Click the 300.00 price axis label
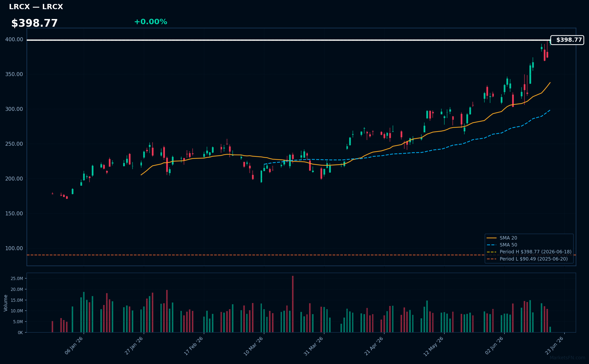Image resolution: width=589 pixels, height=364 pixels. coord(14,109)
